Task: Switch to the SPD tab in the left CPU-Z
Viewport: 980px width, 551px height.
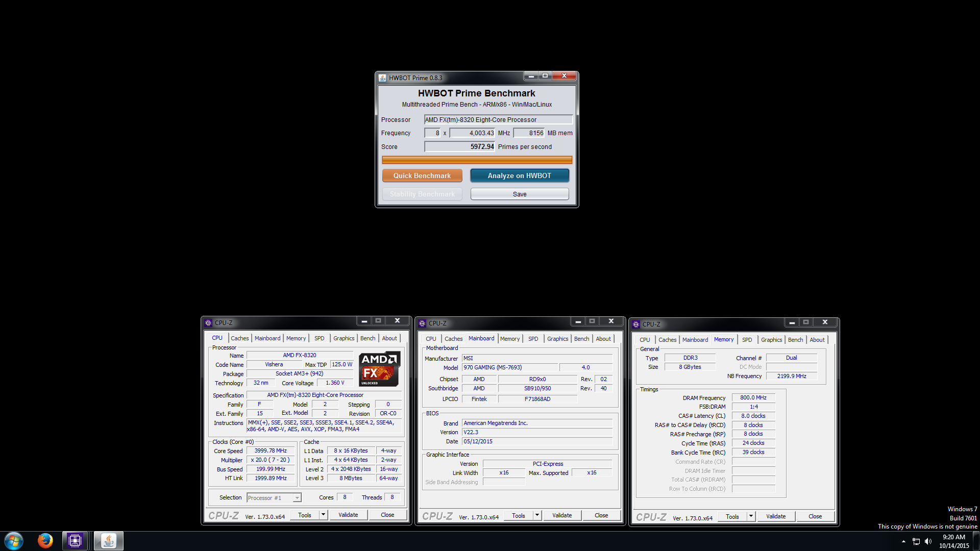Action: [320, 338]
